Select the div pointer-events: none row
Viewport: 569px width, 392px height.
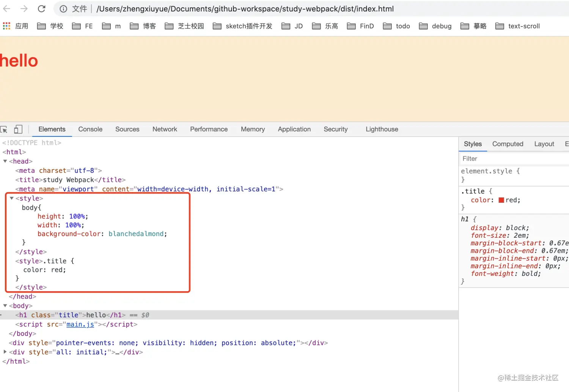(x=229, y=343)
